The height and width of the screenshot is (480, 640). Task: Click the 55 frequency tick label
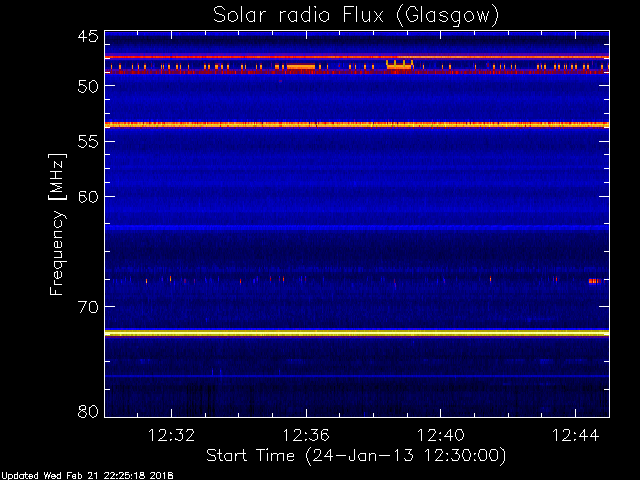pos(88,142)
